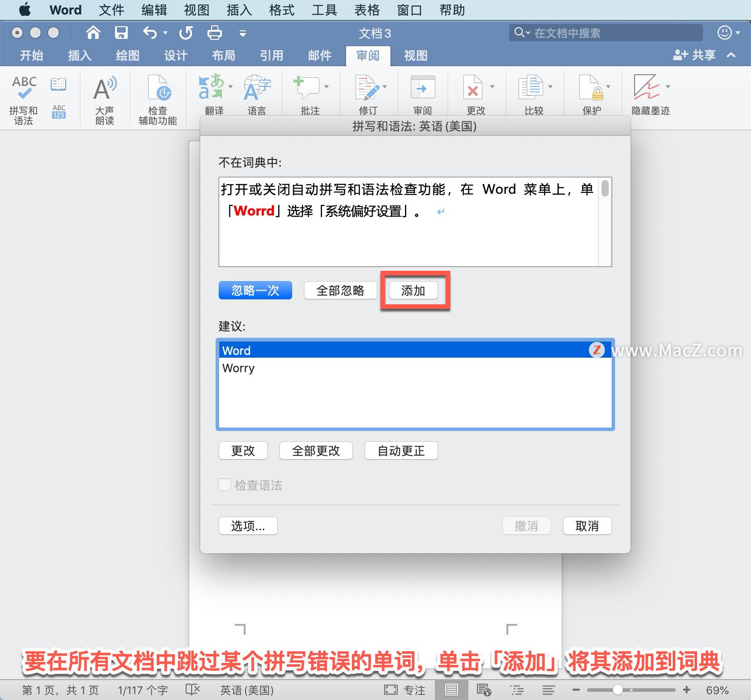The image size is (751, 700).
Task: Click the proofing book icon in status bar
Action: click(x=193, y=690)
